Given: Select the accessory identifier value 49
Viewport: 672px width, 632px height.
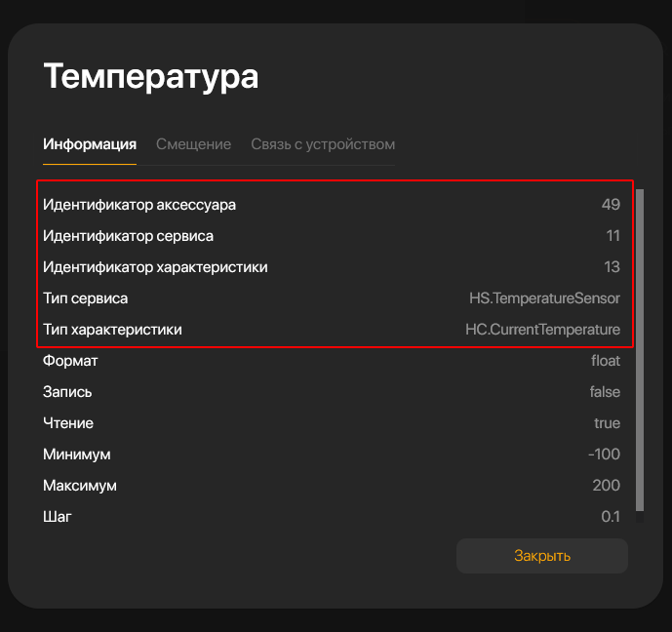Looking at the screenshot, I should [x=611, y=205].
